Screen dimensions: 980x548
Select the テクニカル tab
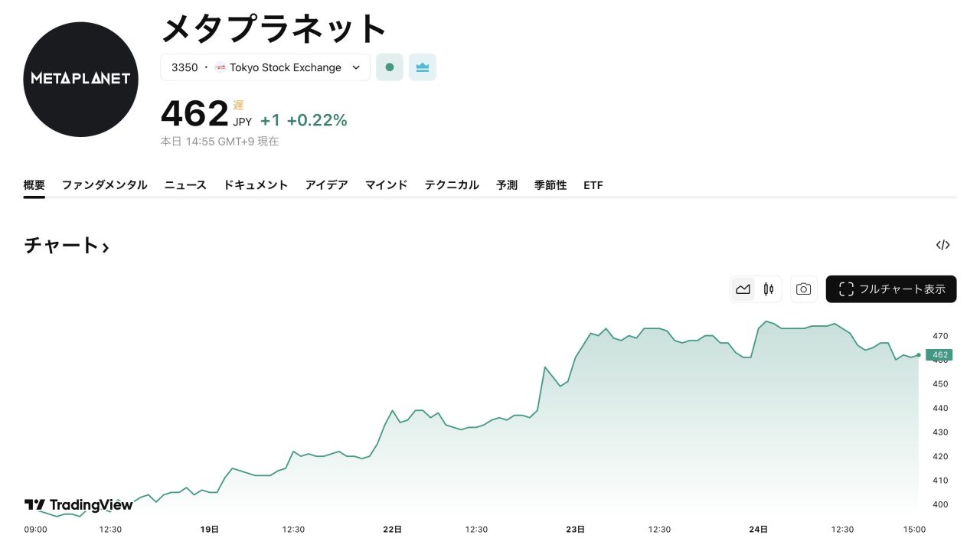coord(452,185)
